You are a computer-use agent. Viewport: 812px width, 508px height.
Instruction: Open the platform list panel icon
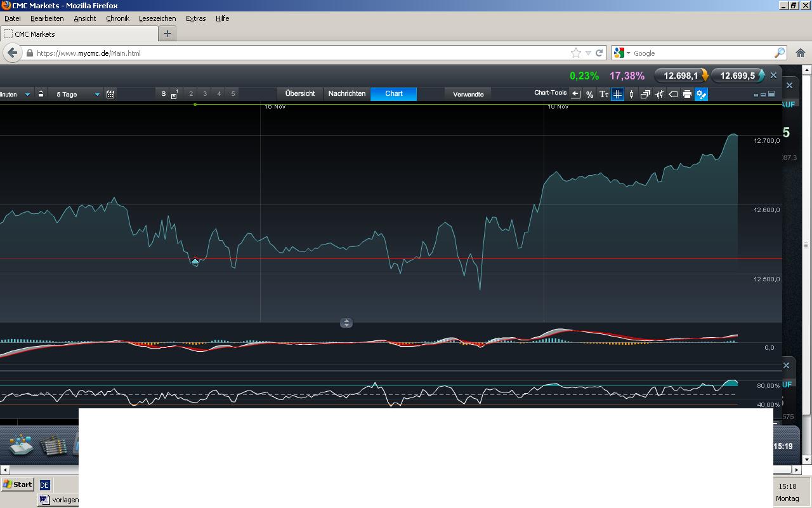pyautogui.click(x=54, y=444)
